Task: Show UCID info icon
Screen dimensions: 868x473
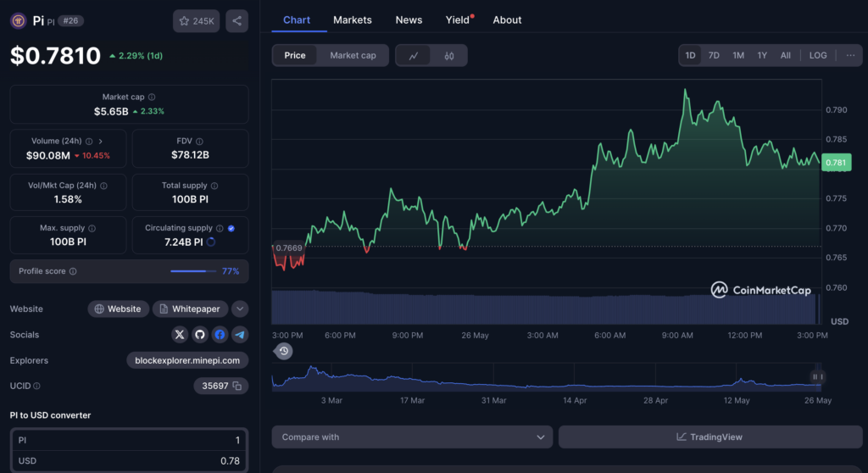Action: (36, 386)
